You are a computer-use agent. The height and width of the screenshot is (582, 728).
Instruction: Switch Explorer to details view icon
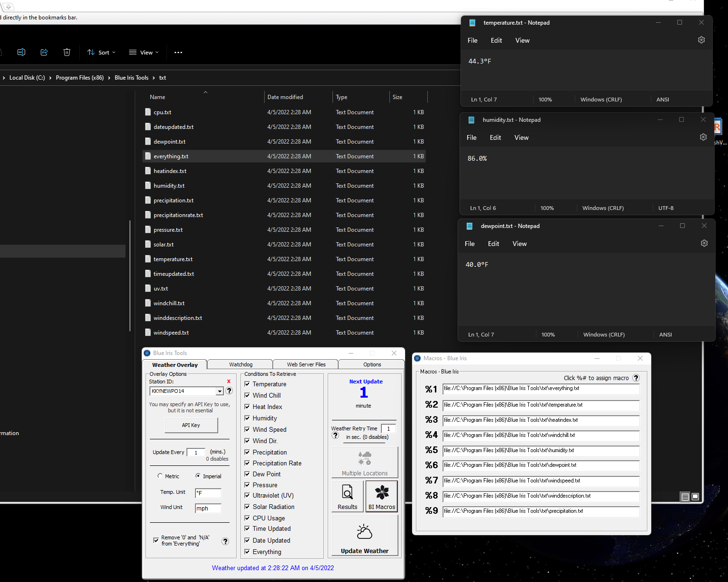pos(685,497)
